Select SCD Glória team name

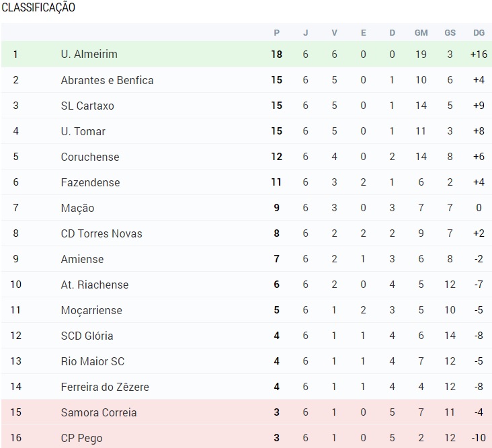(87, 336)
